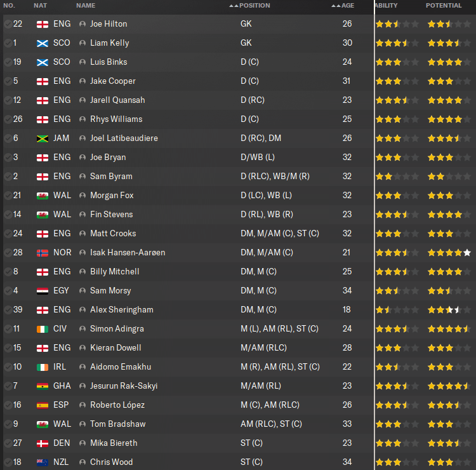This screenshot has height=470, width=476.
Task: Click the info icon next to Sam Morsy
Action: [x=83, y=291]
